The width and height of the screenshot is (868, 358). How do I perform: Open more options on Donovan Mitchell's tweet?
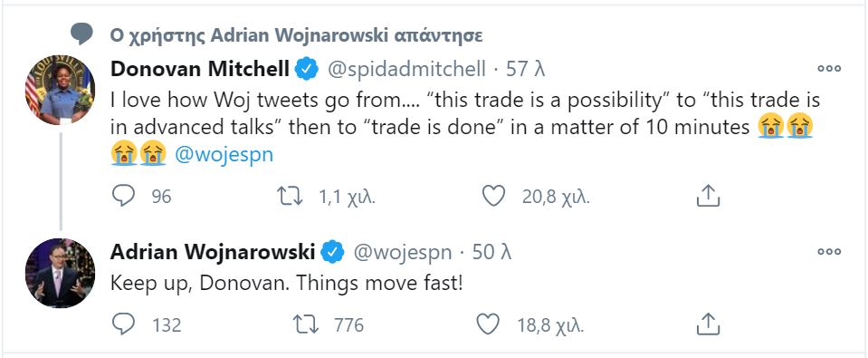829,69
